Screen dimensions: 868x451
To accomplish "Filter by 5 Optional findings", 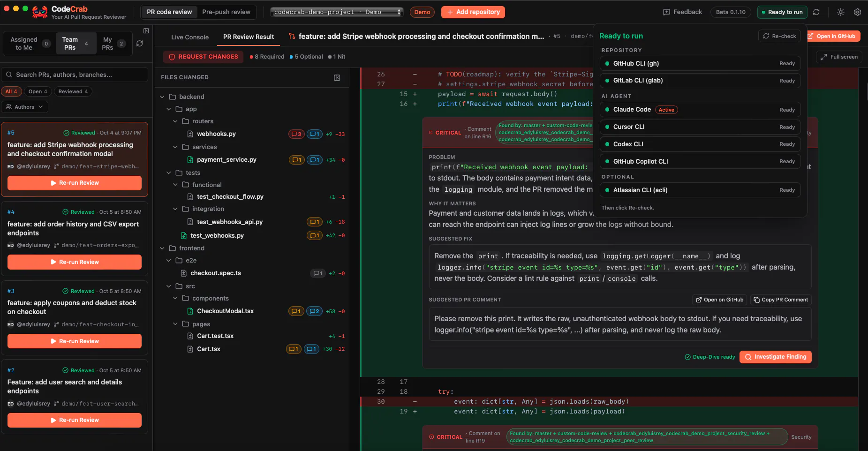I will coord(306,57).
